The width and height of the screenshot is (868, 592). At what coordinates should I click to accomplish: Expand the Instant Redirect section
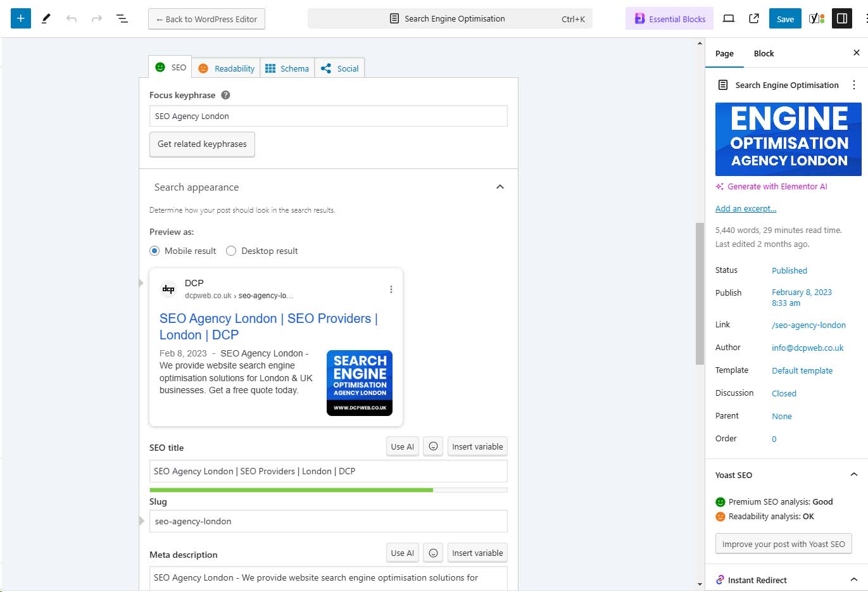[855, 580]
